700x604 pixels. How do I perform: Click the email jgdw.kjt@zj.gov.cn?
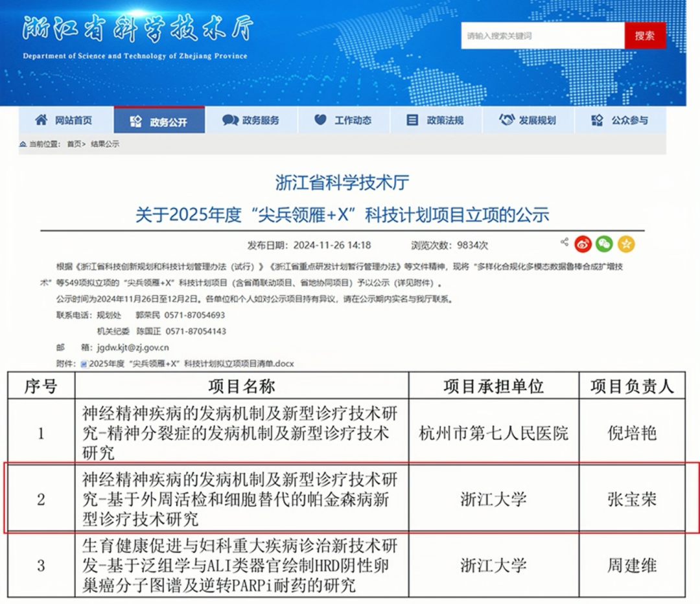pos(133,347)
